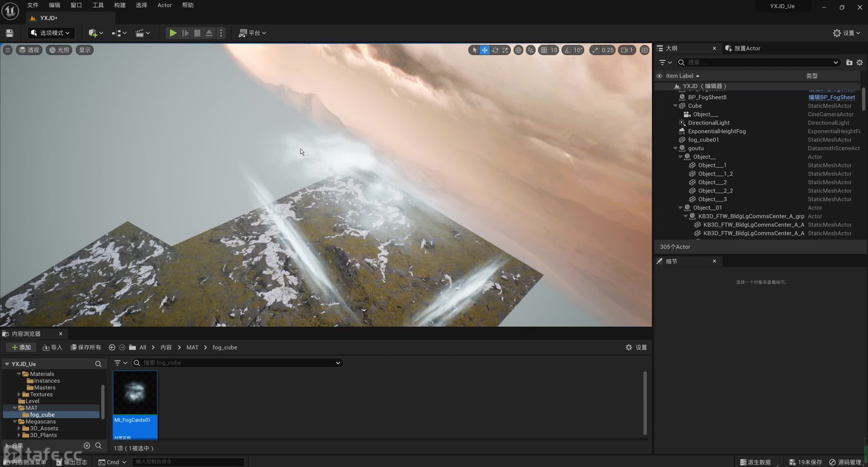Click the skip frame button next to Play
Viewport: 868px width, 467px height.
tap(185, 33)
